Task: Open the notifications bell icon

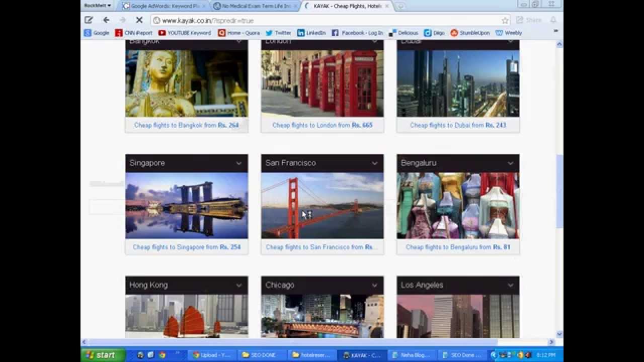Action: click(x=553, y=20)
